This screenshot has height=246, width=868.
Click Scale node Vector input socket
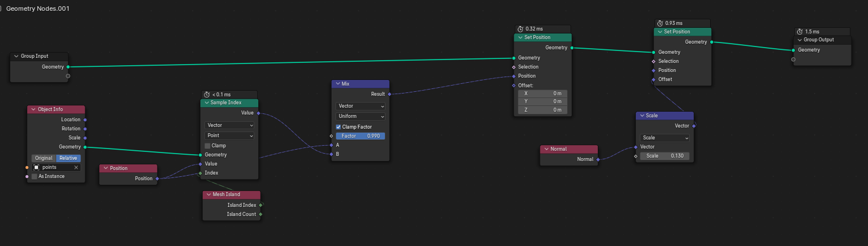point(636,147)
